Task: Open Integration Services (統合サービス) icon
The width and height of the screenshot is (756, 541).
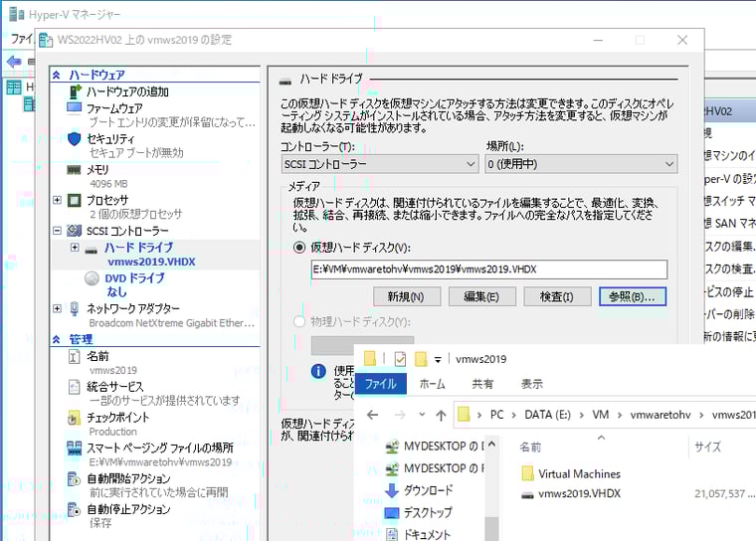Action: tap(75, 387)
